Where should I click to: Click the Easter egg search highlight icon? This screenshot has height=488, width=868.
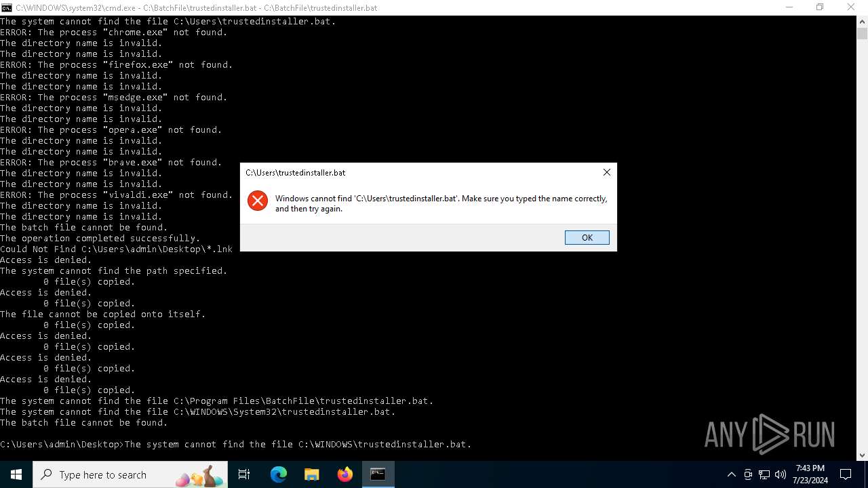coord(201,475)
